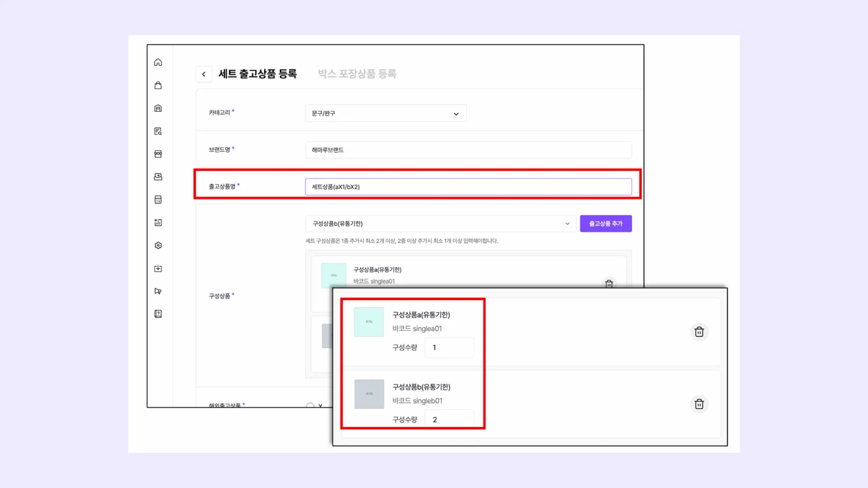This screenshot has height=488, width=868.
Task: Click the home icon in sidebar
Action: click(158, 62)
